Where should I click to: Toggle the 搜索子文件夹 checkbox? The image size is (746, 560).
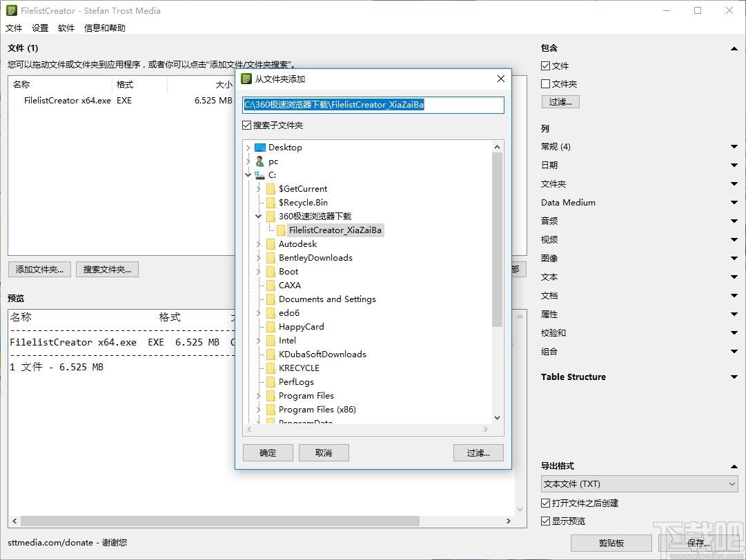[246, 125]
